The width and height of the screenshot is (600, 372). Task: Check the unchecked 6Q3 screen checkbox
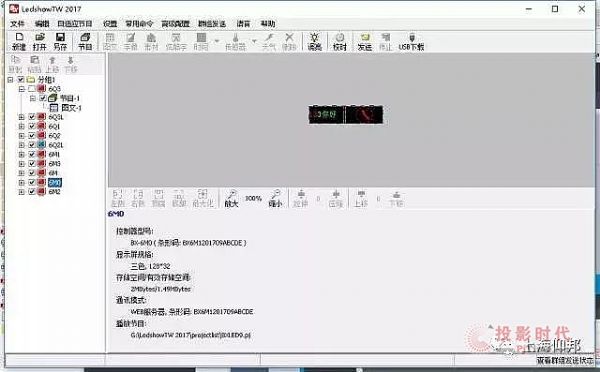coord(32,89)
